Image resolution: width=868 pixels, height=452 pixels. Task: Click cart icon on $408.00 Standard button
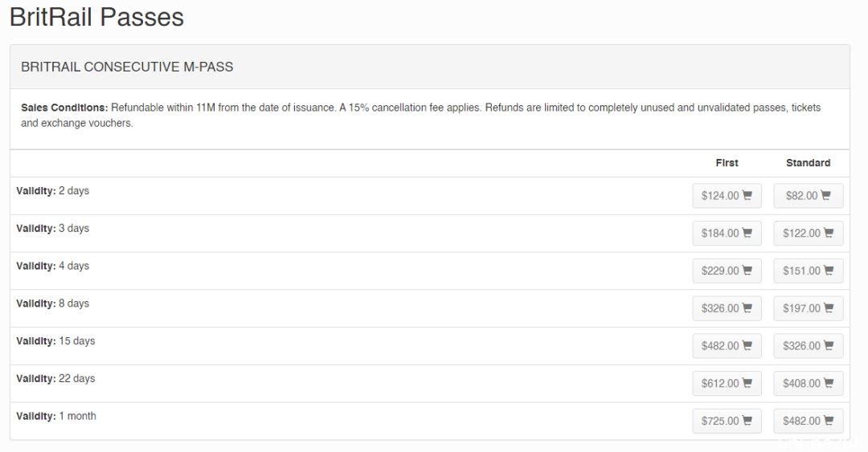point(828,383)
